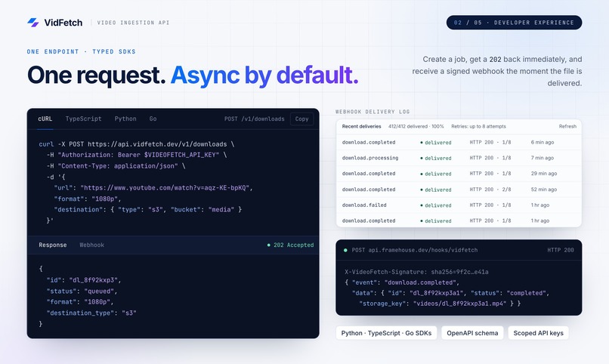Click the 02 / 05 Developer Experience badge
Image resolution: width=609 pixels, height=364 pixels.
[514, 23]
